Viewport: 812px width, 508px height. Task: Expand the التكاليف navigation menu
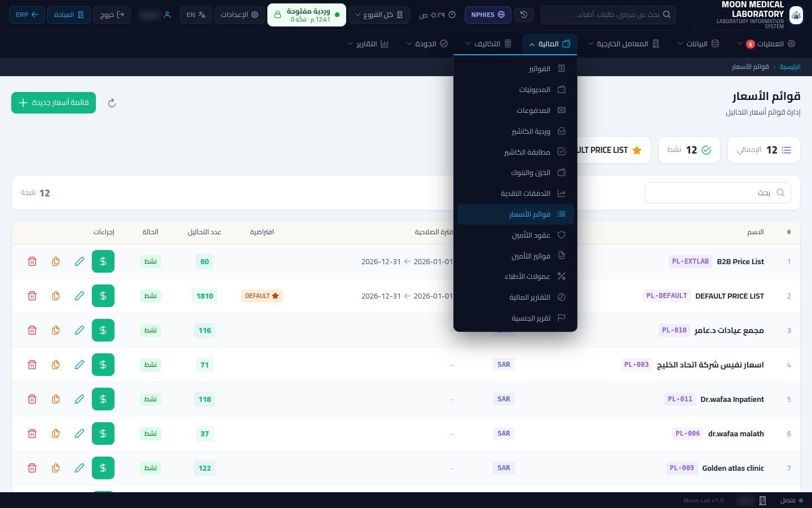click(x=488, y=43)
